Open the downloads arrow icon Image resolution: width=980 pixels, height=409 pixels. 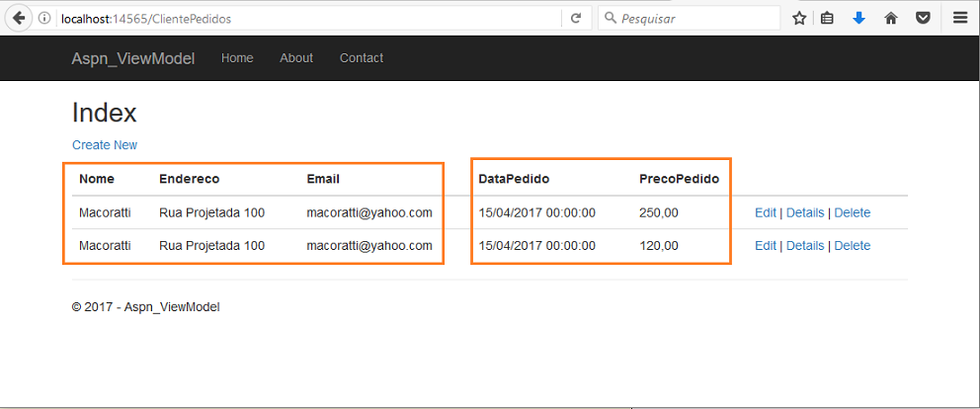858,19
